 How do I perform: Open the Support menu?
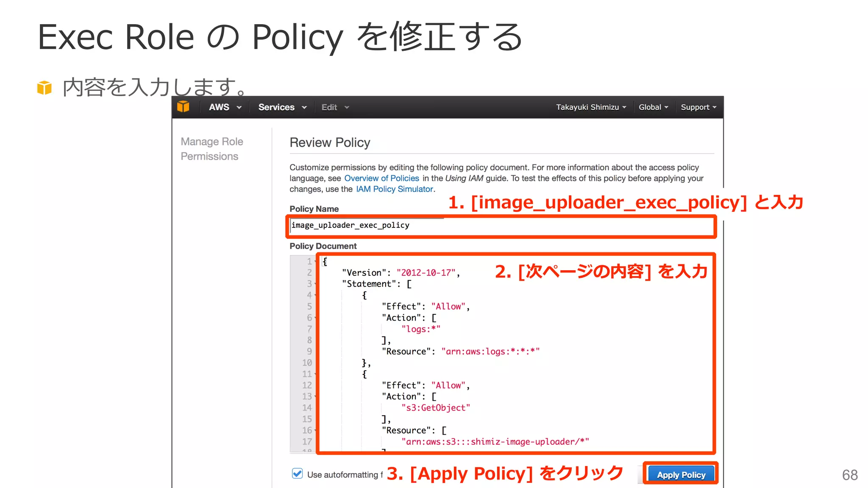[698, 107]
